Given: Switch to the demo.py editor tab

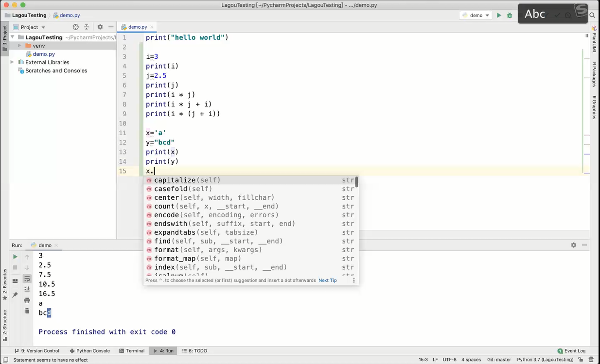Looking at the screenshot, I should pyautogui.click(x=137, y=27).
